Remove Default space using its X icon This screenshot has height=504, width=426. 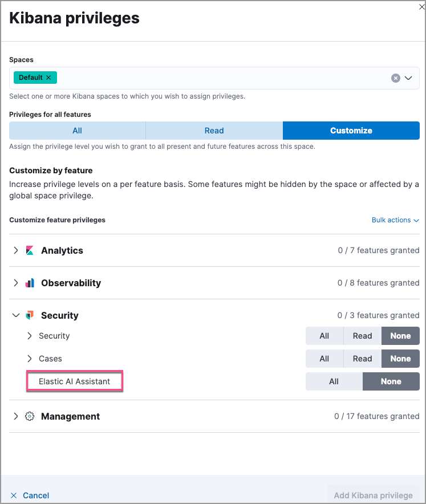47,78
